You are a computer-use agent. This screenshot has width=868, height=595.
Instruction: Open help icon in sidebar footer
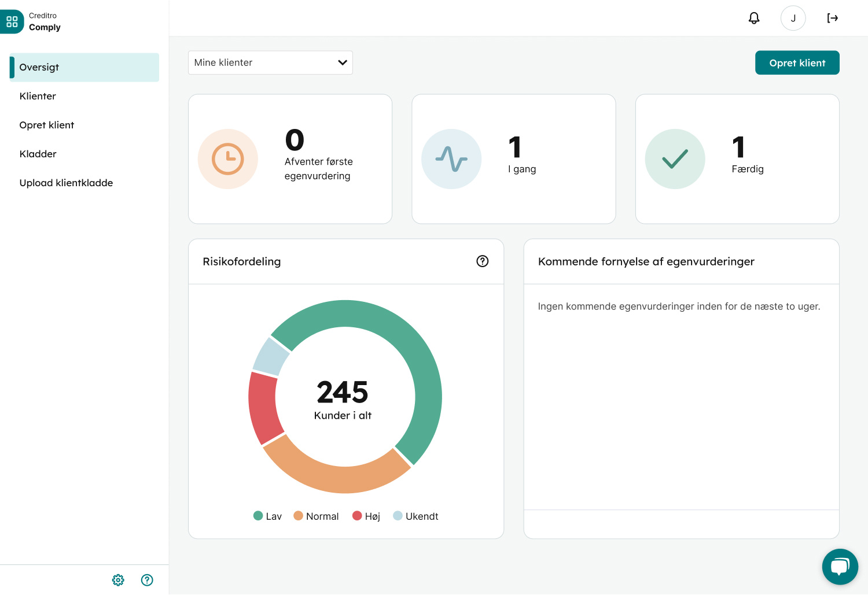coord(147,580)
